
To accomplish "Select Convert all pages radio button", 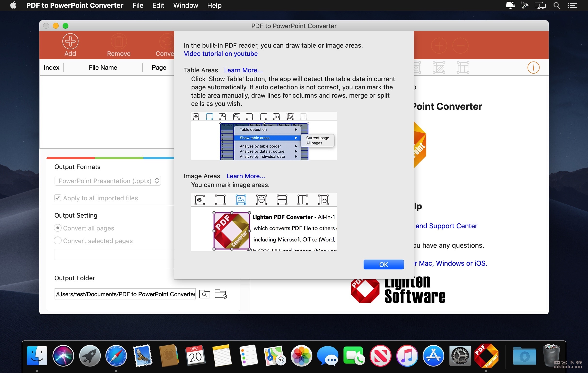I will [x=58, y=228].
